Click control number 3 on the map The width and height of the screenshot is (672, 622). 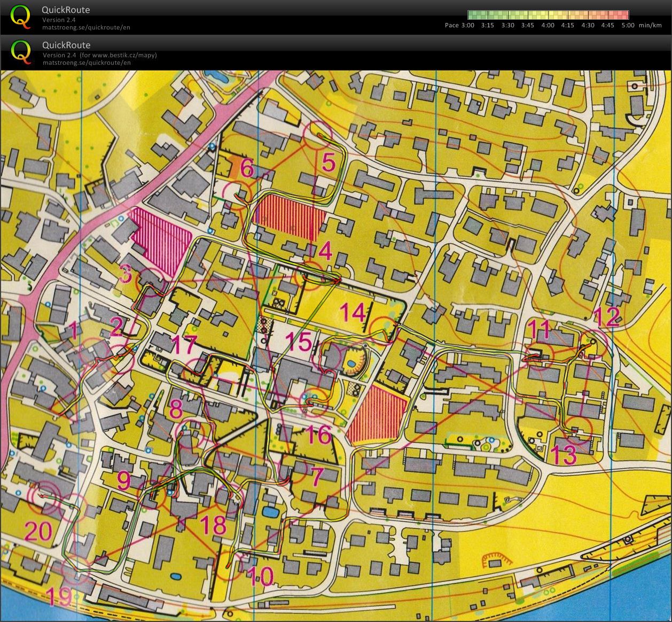[125, 274]
